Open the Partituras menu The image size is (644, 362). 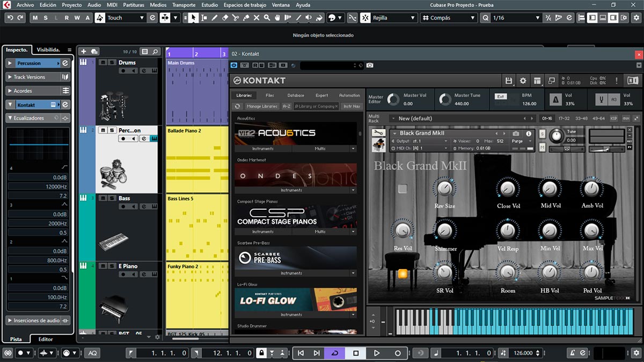133,5
